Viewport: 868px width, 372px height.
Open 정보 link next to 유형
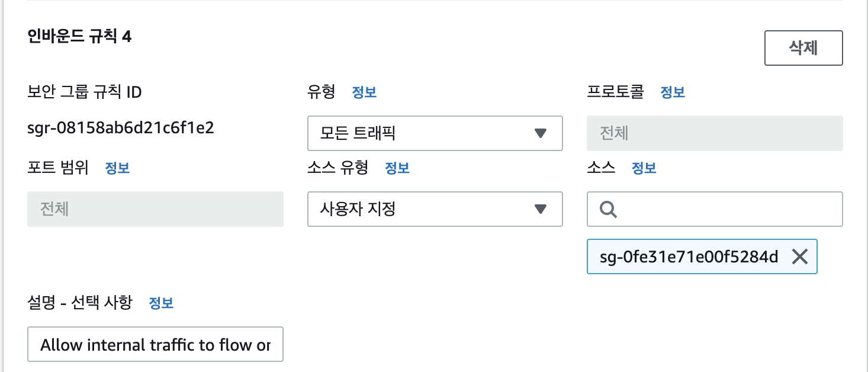pyautogui.click(x=364, y=92)
